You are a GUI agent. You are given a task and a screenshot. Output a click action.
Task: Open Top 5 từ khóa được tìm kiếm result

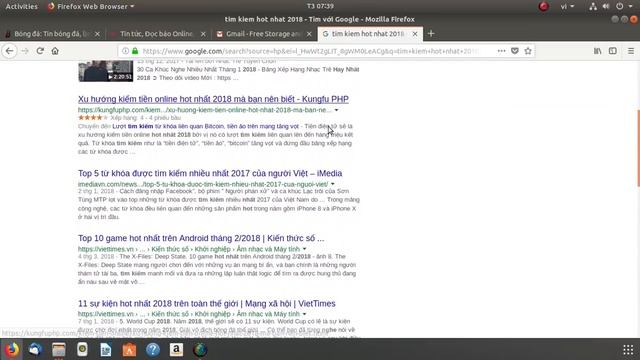click(210, 173)
